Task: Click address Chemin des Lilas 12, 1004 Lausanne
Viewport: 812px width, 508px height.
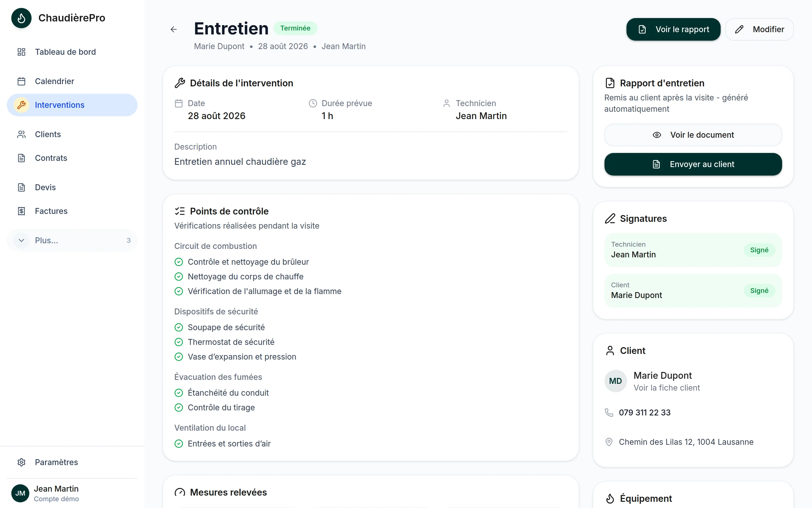Action: (x=686, y=442)
